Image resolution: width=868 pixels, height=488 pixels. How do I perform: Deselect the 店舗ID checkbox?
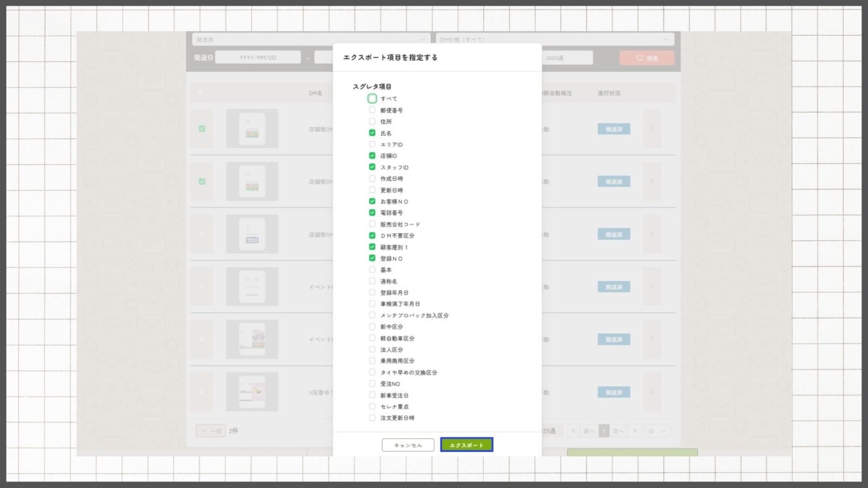pos(372,156)
